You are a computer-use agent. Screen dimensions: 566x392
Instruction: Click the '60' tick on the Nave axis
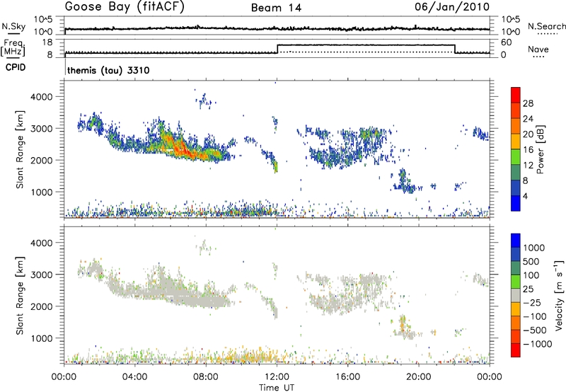506,42
